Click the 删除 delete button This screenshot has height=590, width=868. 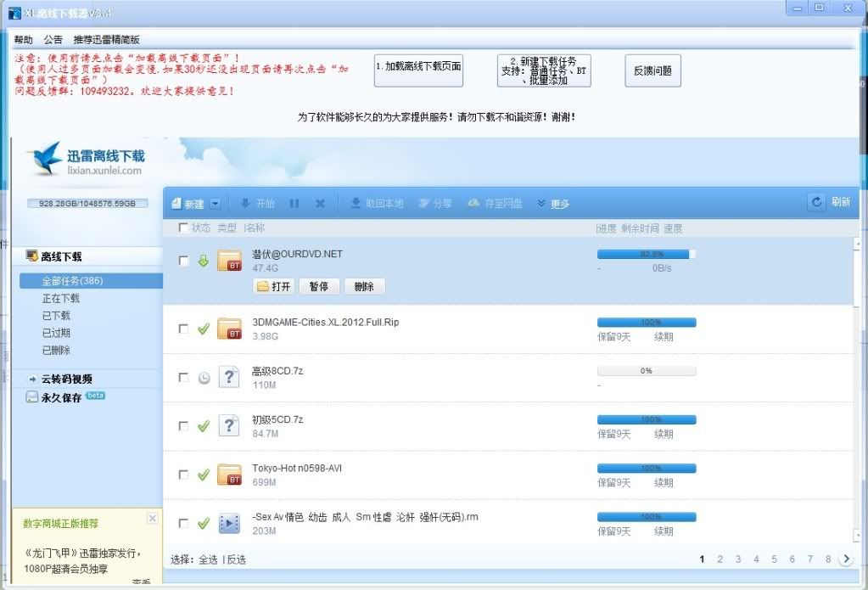[364, 286]
